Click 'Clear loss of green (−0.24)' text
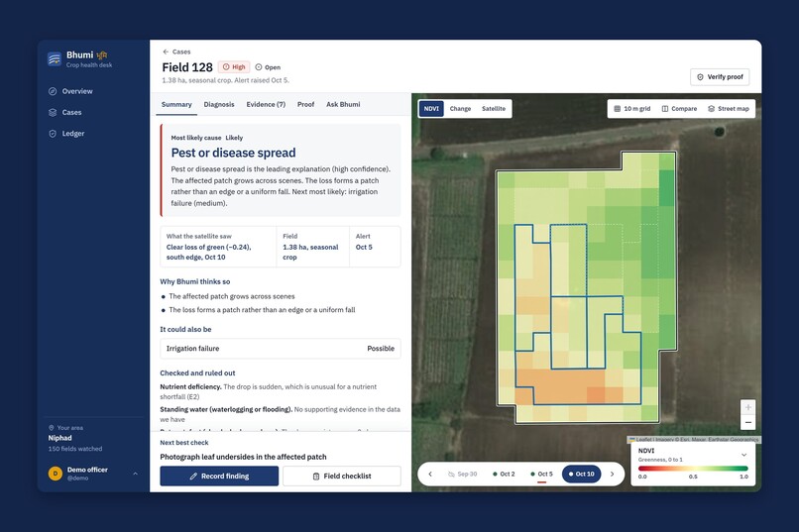The image size is (799, 532). [x=208, y=247]
